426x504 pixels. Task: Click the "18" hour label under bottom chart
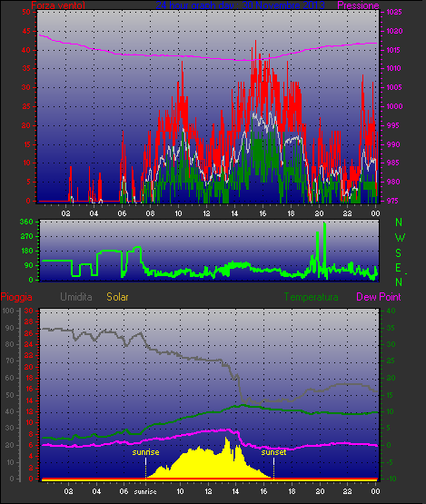292,491
